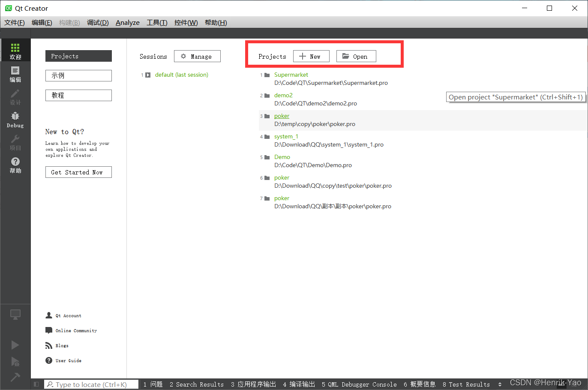588x390 pixels.
Task: Open the poker project in copy\test folder
Action: [282, 177]
